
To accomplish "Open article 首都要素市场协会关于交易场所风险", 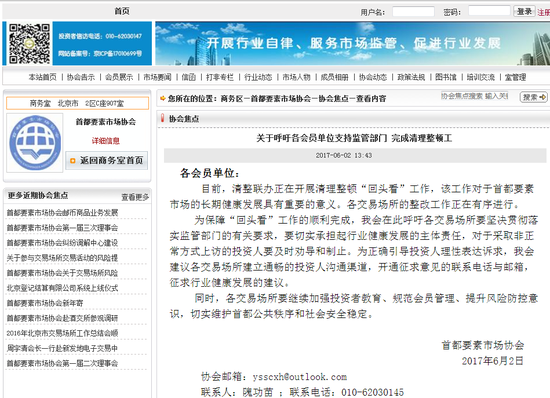I will click(x=62, y=273).
